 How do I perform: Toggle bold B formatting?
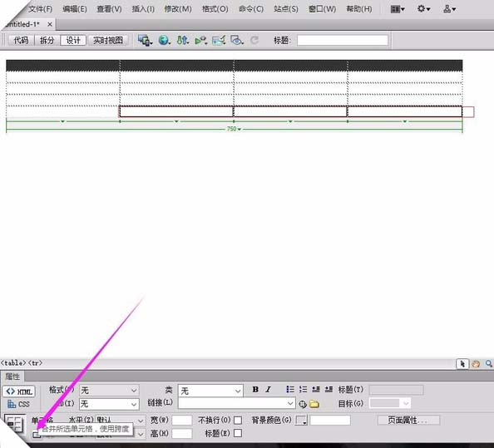[255, 390]
